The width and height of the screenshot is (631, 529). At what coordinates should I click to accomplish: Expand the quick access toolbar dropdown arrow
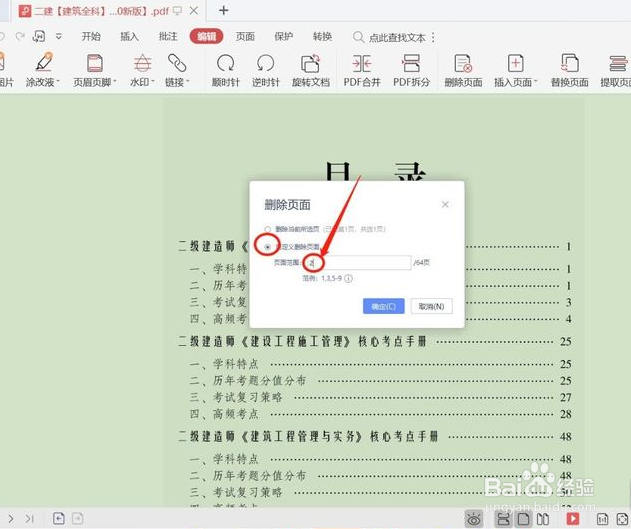coord(59,37)
